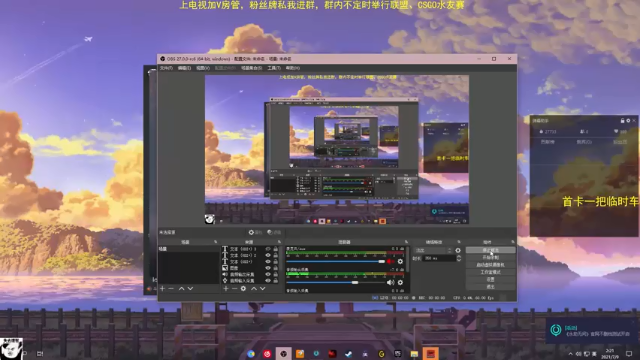Add a new scene with plus icon
Screen dimensions: 640x360
pyautogui.click(x=162, y=289)
